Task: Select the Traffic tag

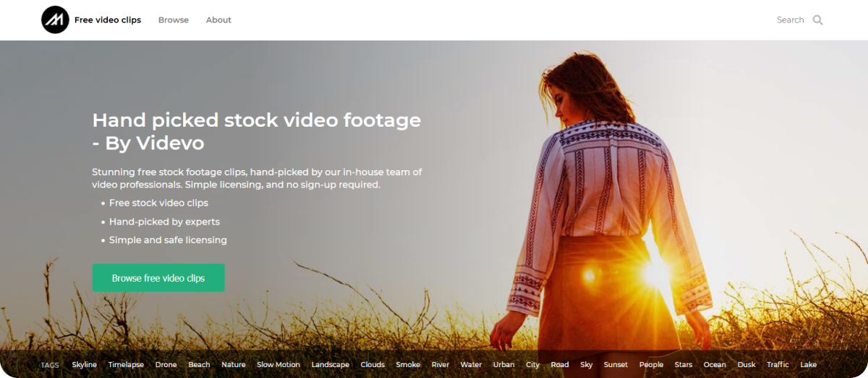Action: click(x=778, y=365)
